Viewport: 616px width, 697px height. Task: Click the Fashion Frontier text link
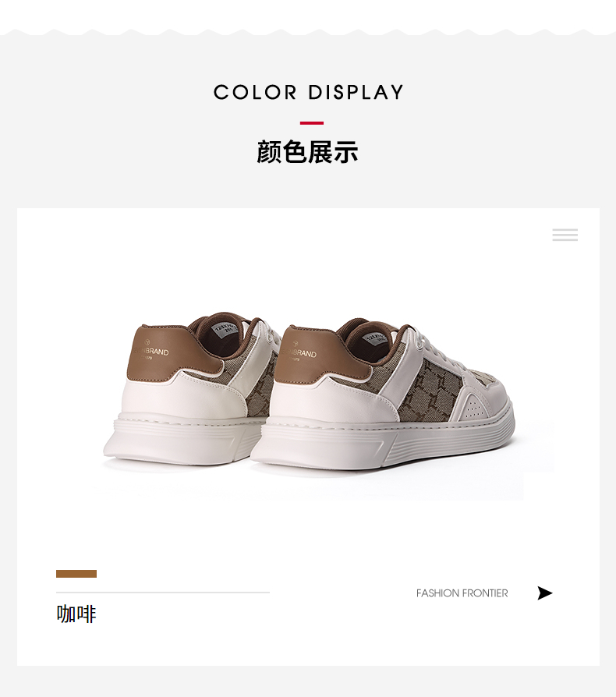click(462, 593)
